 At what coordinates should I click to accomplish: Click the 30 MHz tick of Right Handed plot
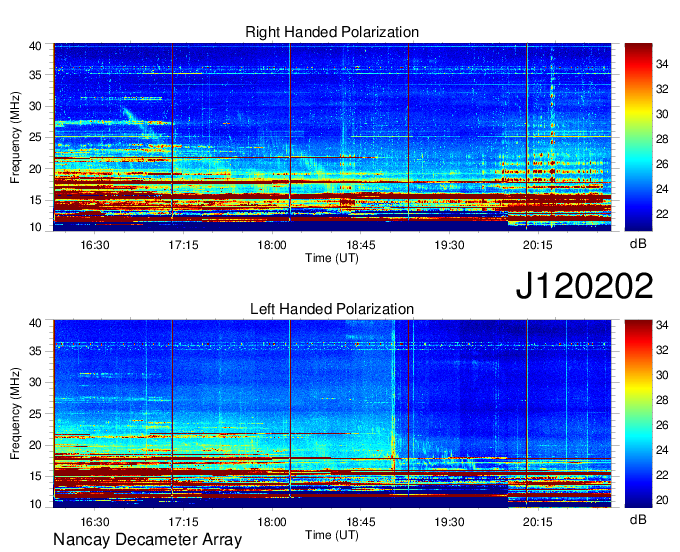pyautogui.click(x=35, y=106)
